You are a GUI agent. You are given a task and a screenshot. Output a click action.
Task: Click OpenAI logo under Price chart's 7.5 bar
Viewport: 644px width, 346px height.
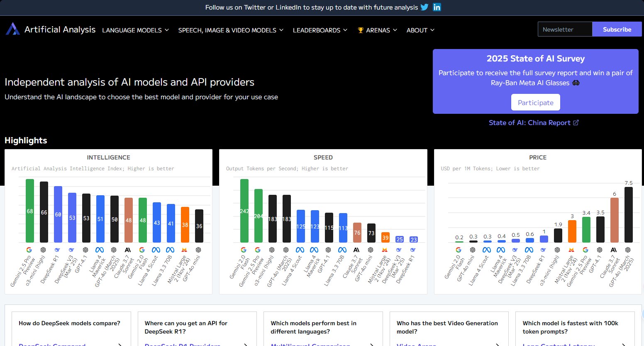click(628, 250)
